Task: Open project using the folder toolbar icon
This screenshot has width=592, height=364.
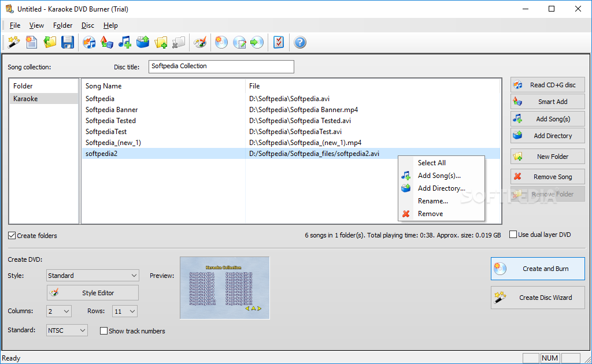Action: pos(50,42)
